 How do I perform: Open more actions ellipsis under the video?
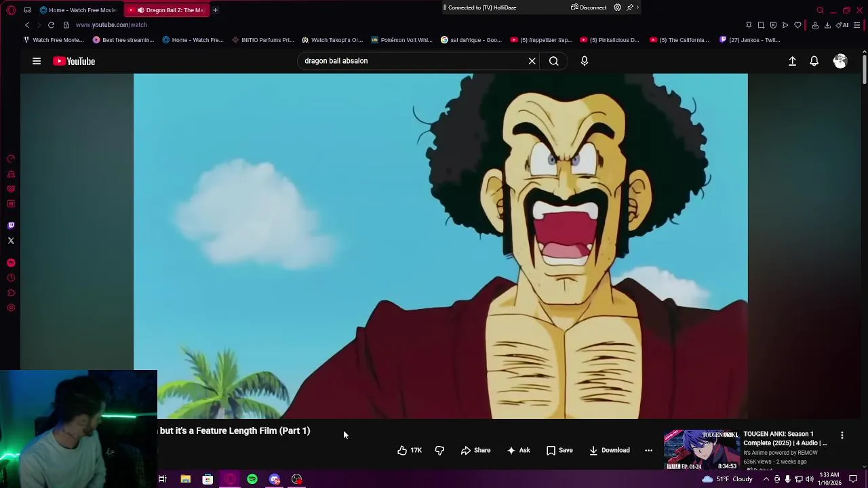[x=648, y=450]
